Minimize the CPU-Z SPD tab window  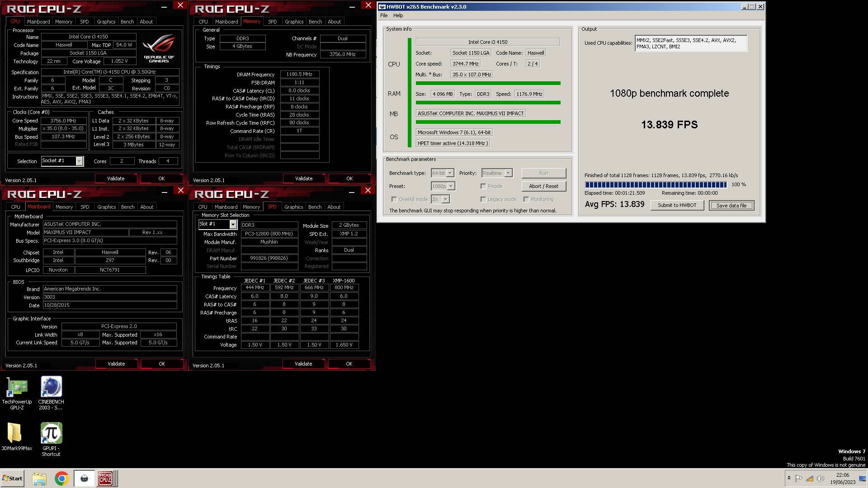352,192
